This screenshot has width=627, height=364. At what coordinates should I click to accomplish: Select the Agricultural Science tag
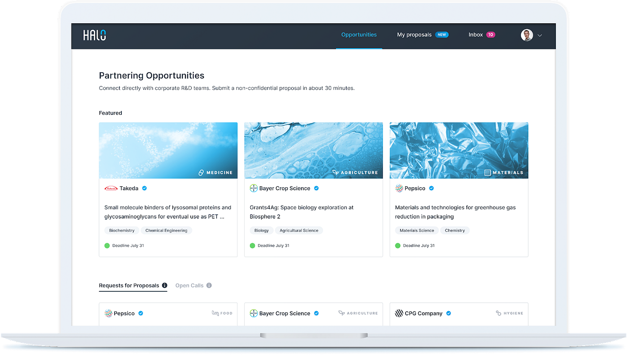pyautogui.click(x=299, y=231)
